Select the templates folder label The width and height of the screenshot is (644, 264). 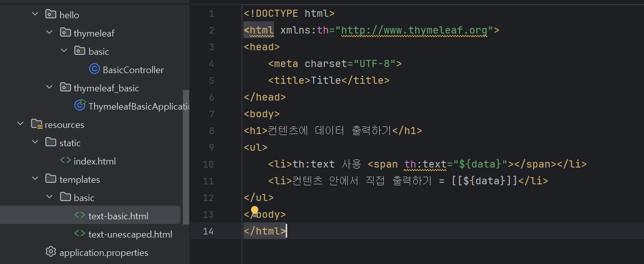click(x=80, y=179)
